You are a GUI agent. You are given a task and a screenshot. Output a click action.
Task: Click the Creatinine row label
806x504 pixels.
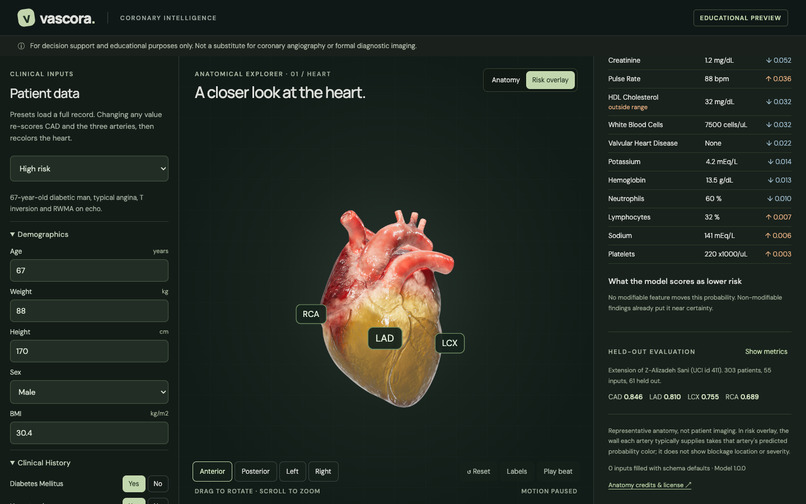pos(624,60)
